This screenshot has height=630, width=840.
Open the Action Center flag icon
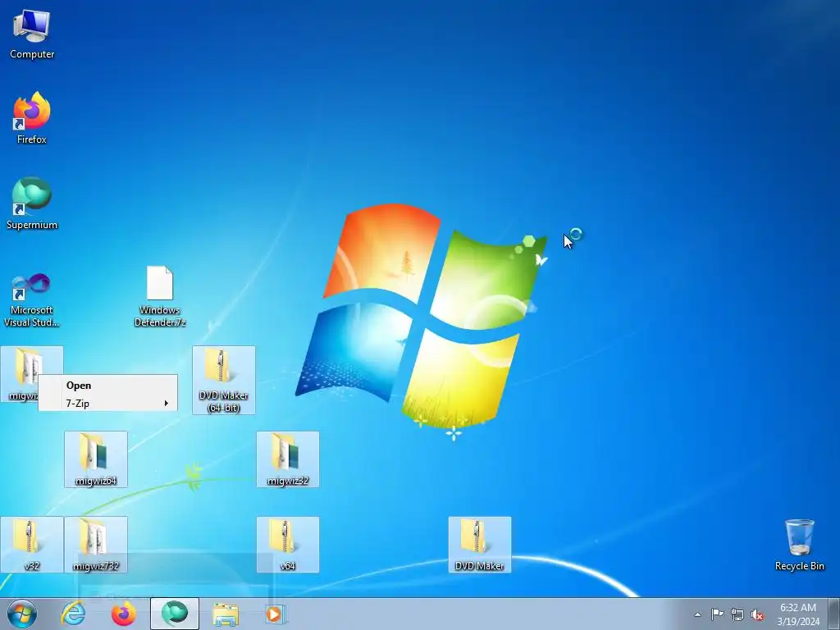tap(717, 614)
